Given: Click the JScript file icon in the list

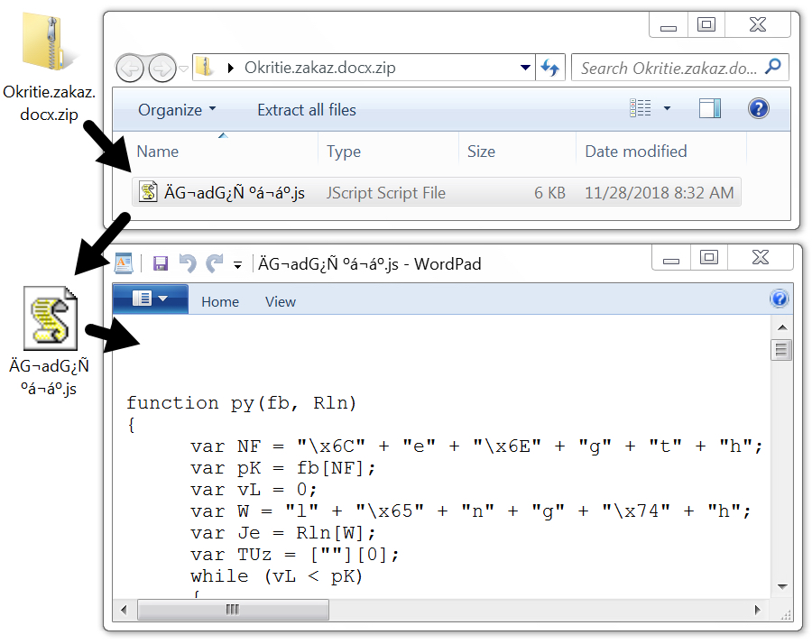Looking at the screenshot, I should coord(148,192).
